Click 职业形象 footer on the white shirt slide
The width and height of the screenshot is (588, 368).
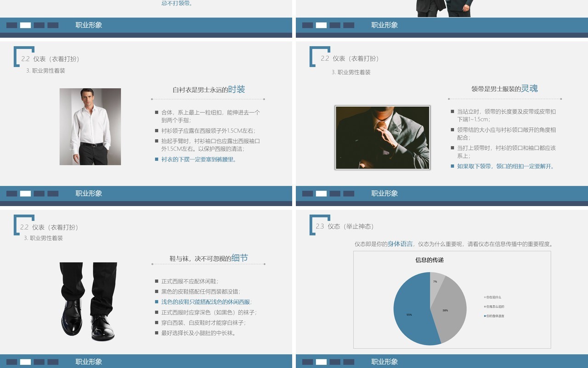coord(89,193)
